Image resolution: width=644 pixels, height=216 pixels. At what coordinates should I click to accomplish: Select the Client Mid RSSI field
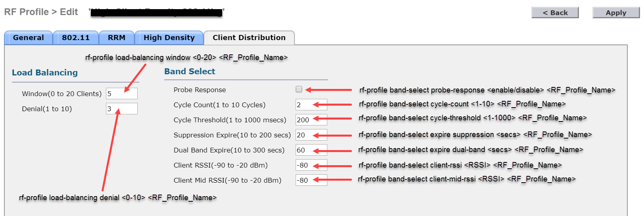[311, 180]
